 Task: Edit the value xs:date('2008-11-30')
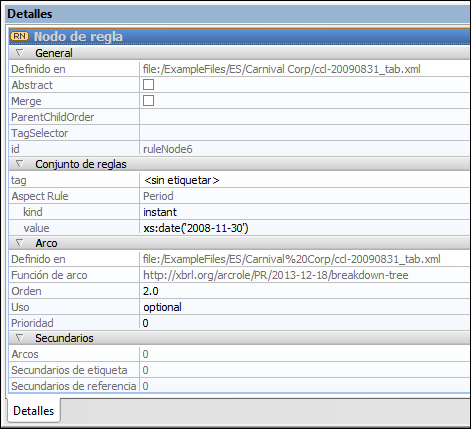click(x=196, y=228)
